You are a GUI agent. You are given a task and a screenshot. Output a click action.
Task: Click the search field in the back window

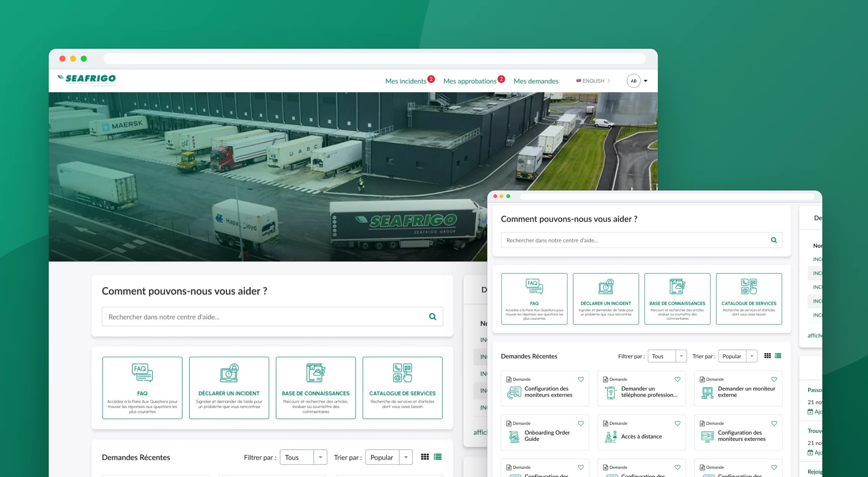(272, 317)
